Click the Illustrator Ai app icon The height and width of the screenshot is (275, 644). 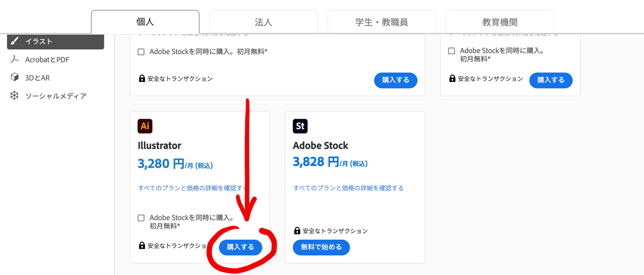(145, 126)
